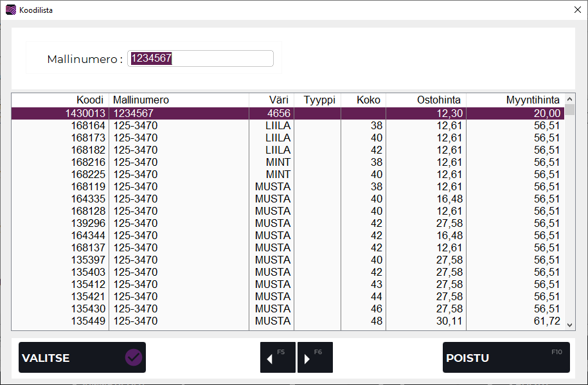The image size is (588, 385).
Task: Click the Mallinumero column header
Action: pyautogui.click(x=179, y=100)
